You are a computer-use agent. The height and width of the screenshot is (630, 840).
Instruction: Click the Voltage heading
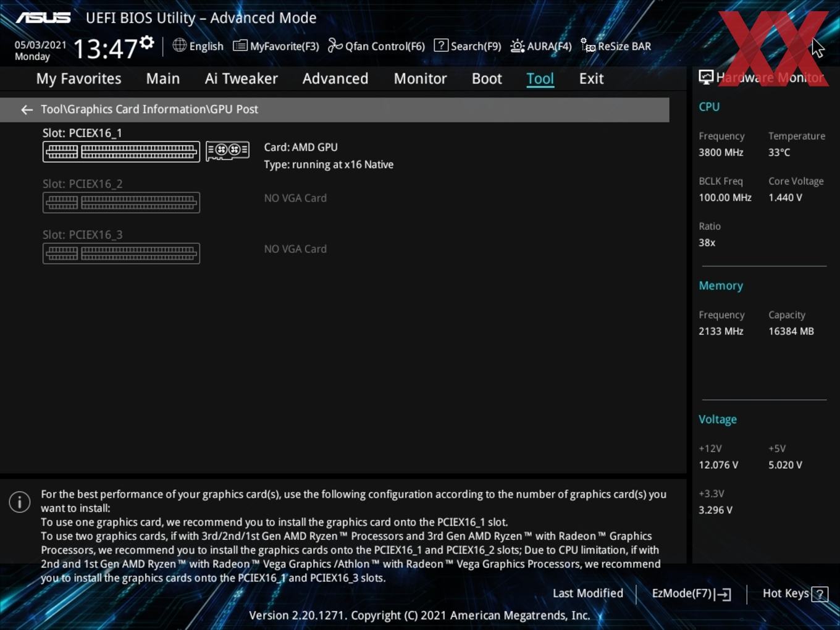(x=717, y=419)
